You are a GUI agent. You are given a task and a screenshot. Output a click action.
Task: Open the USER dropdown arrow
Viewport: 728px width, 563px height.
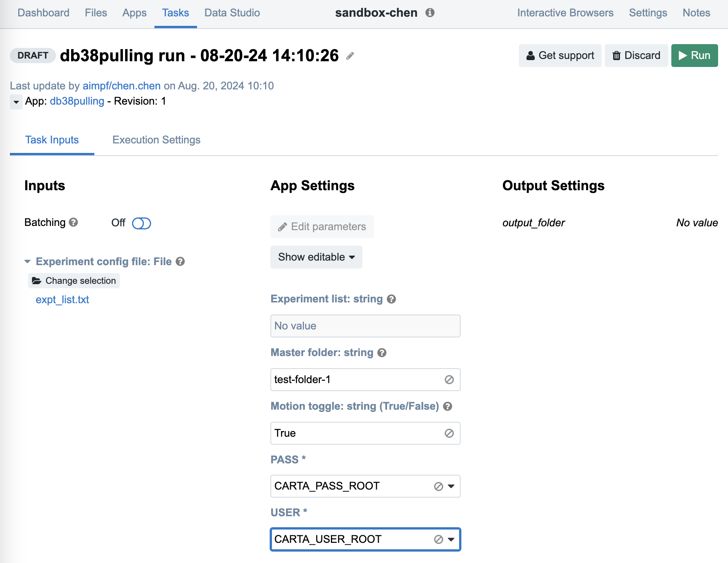coord(451,539)
